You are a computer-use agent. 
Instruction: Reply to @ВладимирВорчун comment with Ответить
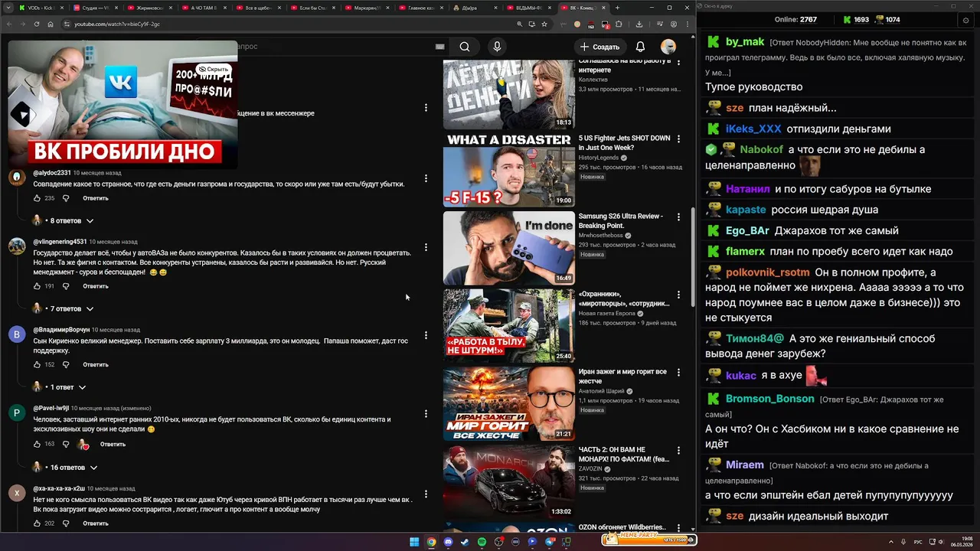pyautogui.click(x=96, y=365)
